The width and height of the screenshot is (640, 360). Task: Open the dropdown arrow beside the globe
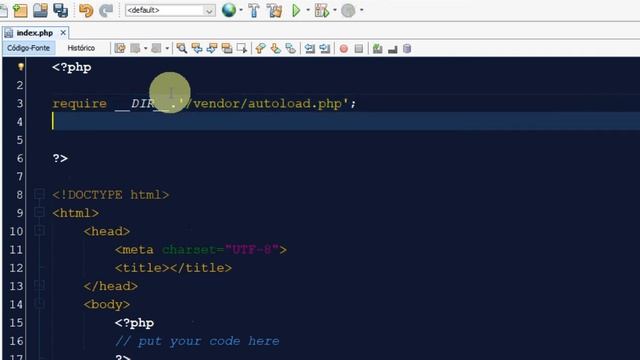pyautogui.click(x=241, y=10)
